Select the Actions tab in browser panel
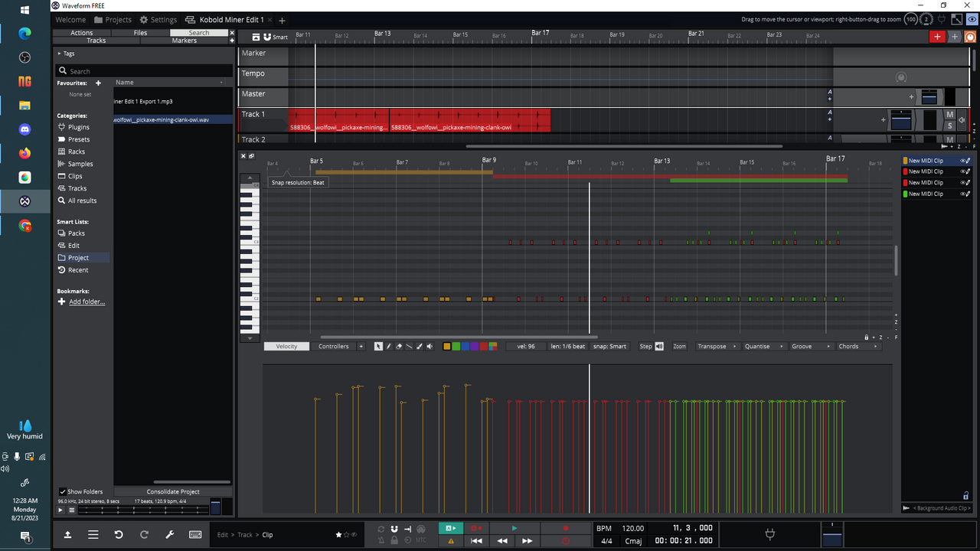This screenshot has height=551, width=980. (82, 33)
